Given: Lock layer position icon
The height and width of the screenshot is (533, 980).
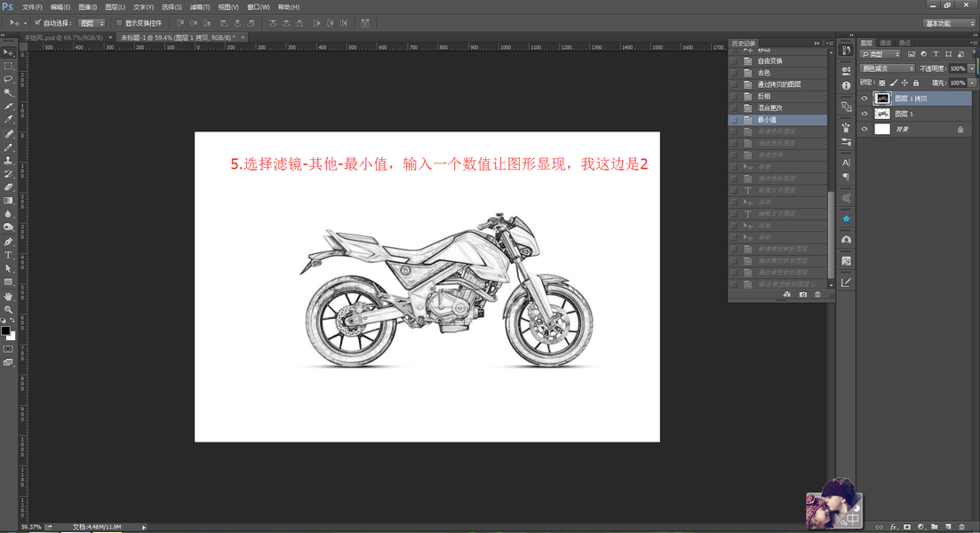Looking at the screenshot, I should 904,83.
